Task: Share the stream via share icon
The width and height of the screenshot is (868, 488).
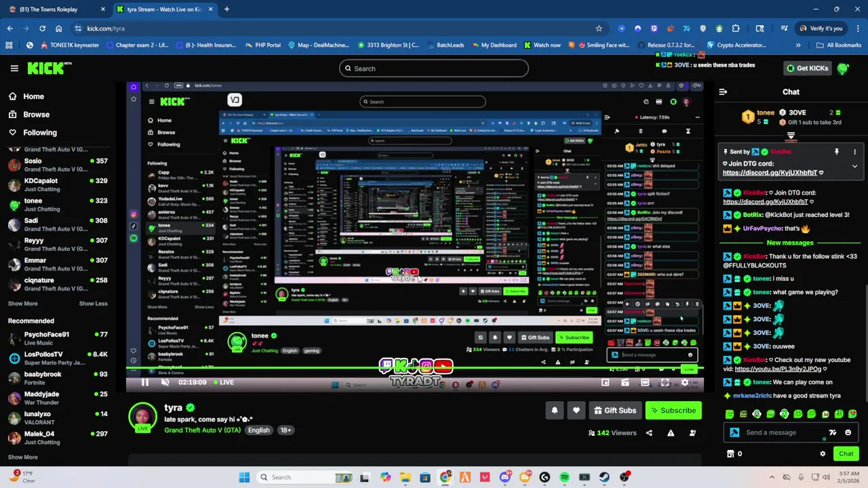Action: pyautogui.click(x=649, y=433)
